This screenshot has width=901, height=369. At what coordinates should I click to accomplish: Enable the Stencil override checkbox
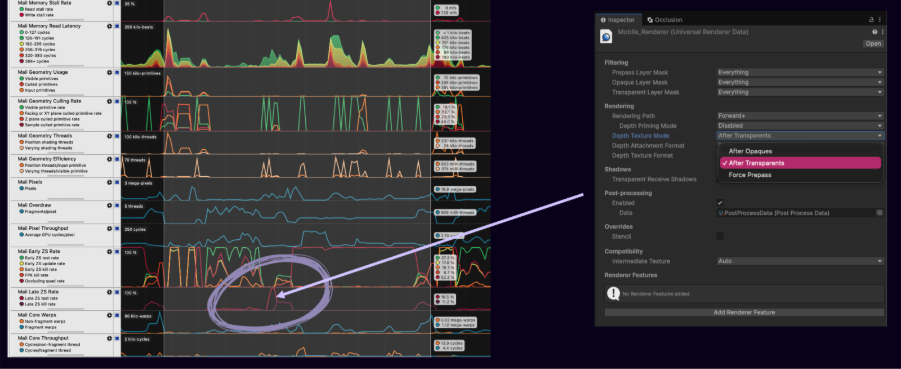click(720, 236)
